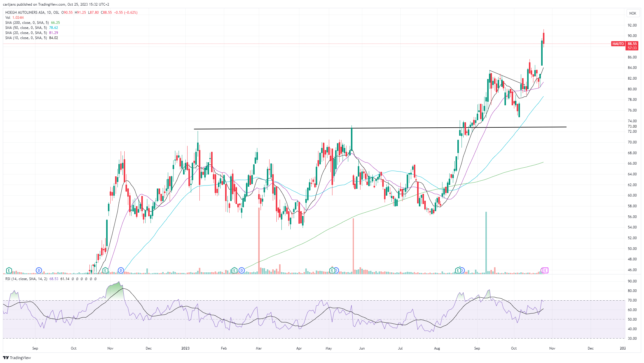Select the horizontal trend line near 73.00

(380, 128)
